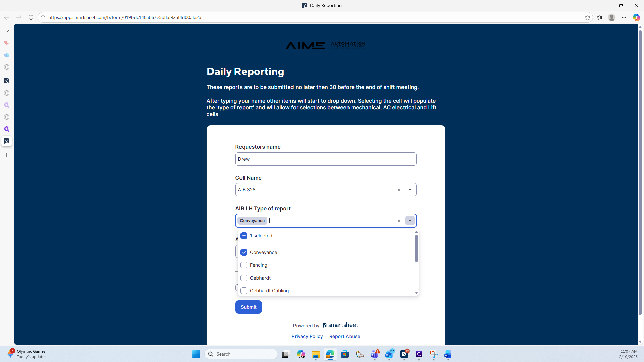Submit the Daily Reporting form
644x362 pixels.
pyautogui.click(x=248, y=307)
